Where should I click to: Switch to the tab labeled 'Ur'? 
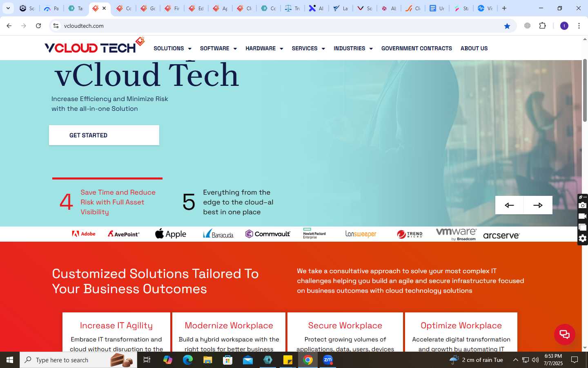pyautogui.click(x=437, y=8)
